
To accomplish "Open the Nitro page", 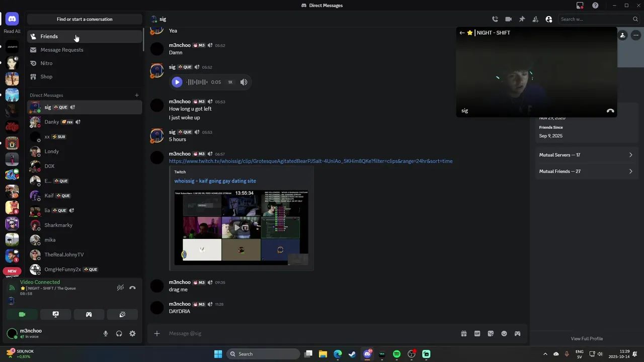I will [85, 63].
